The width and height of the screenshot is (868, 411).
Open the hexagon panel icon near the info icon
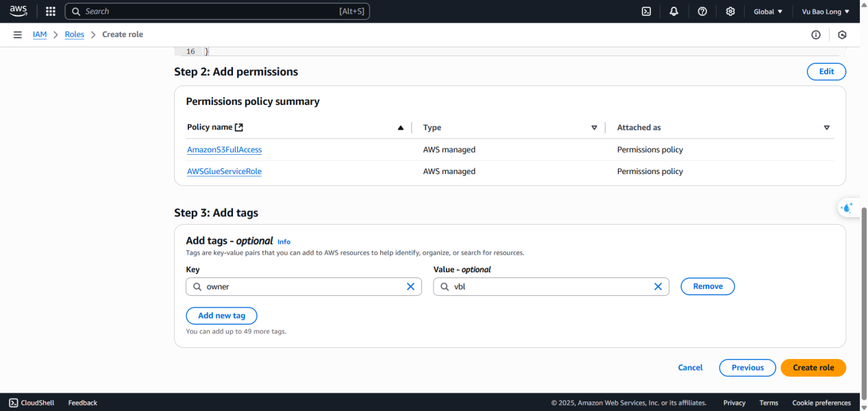pos(842,35)
